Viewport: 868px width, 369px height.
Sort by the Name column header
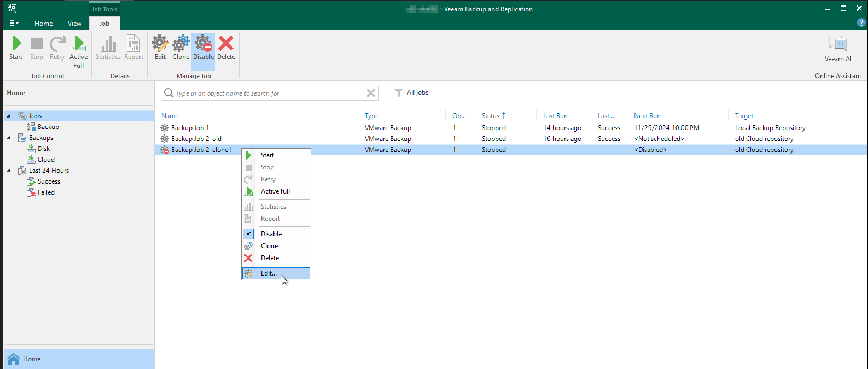click(x=170, y=116)
